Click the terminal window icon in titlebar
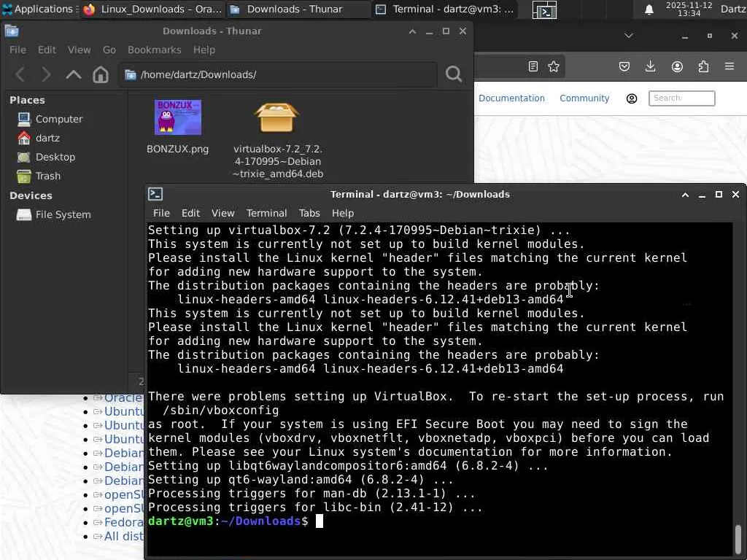The height and width of the screenshot is (560, 747). 156,194
